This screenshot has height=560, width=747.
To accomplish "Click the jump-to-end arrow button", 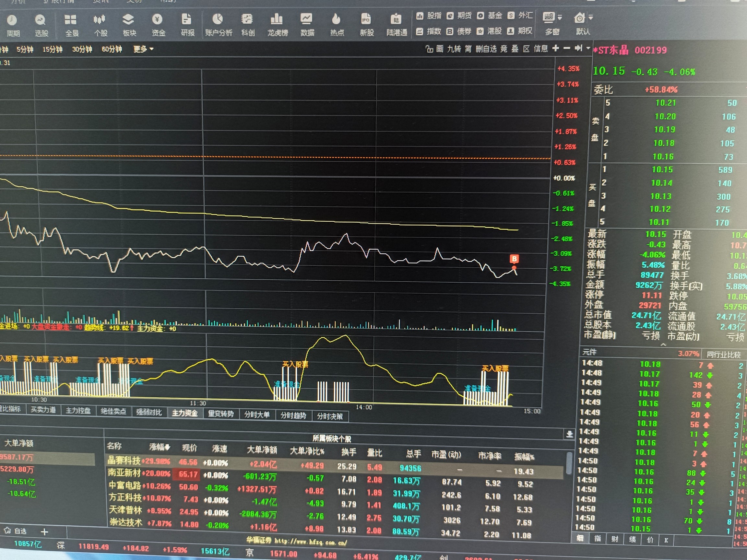I will pos(578,48).
